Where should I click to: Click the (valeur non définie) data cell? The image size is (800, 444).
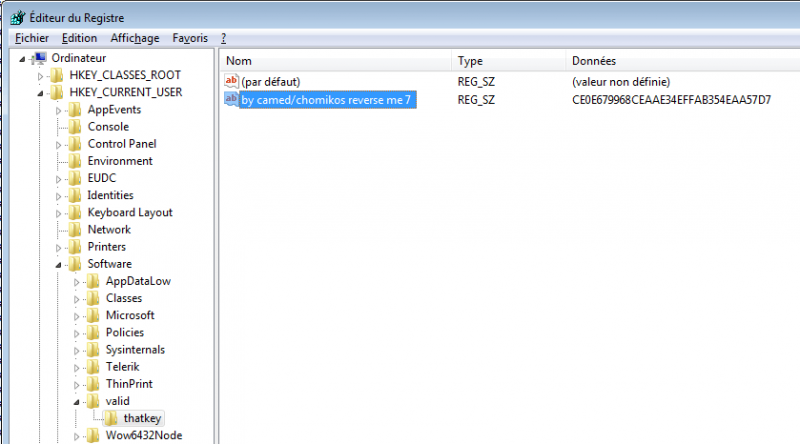pyautogui.click(x=621, y=82)
